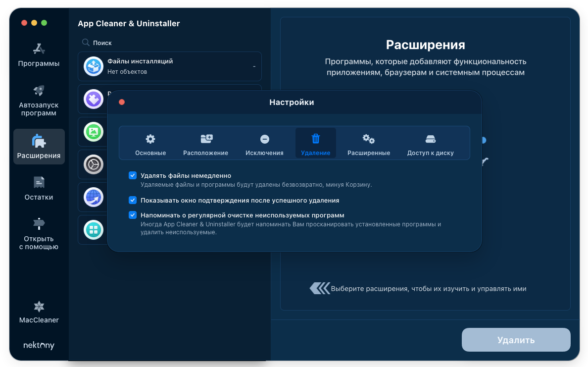Open the Исключения settings tab
The image size is (588, 367).
(x=264, y=144)
